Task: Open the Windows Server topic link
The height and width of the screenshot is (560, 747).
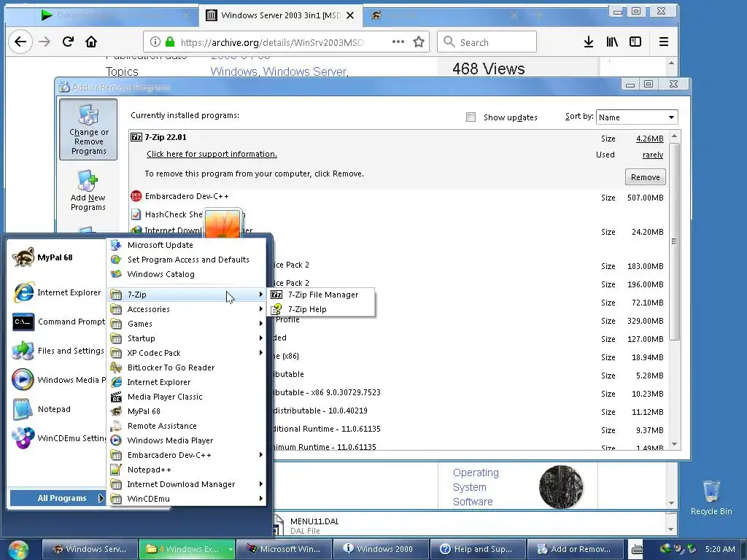Action: 306,72
